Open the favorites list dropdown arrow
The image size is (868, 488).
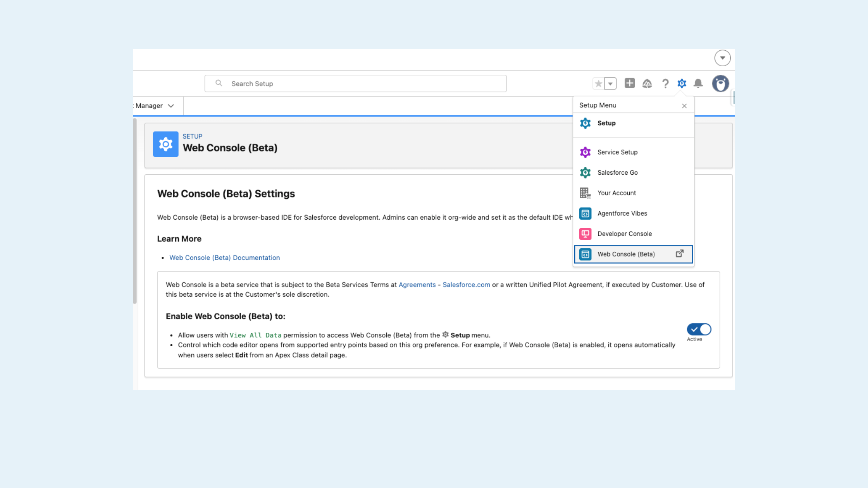(x=610, y=84)
